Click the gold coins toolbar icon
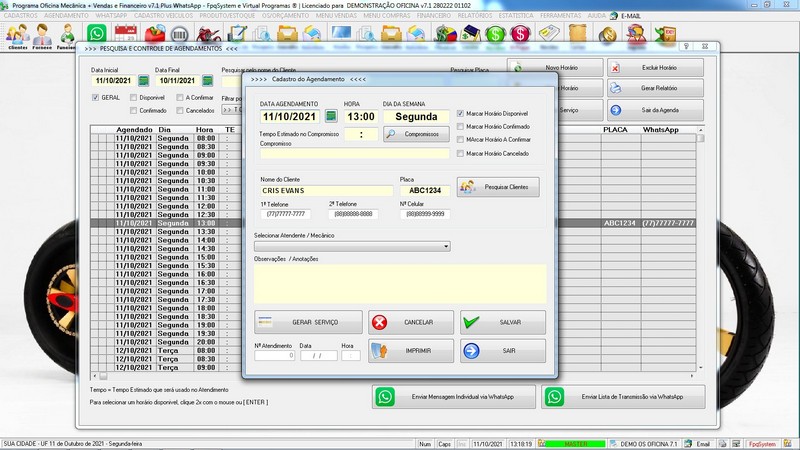This screenshot has width=800, height=450. pyautogui.click(x=607, y=34)
